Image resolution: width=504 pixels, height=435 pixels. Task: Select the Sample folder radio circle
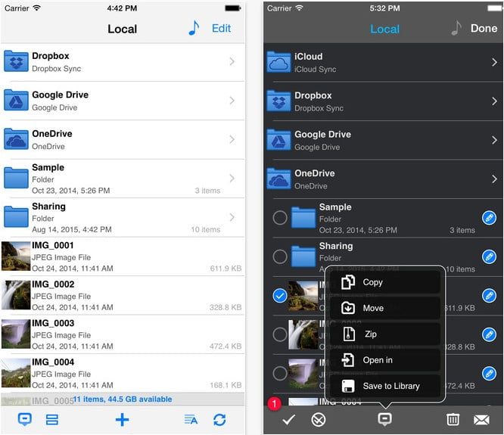click(x=280, y=218)
